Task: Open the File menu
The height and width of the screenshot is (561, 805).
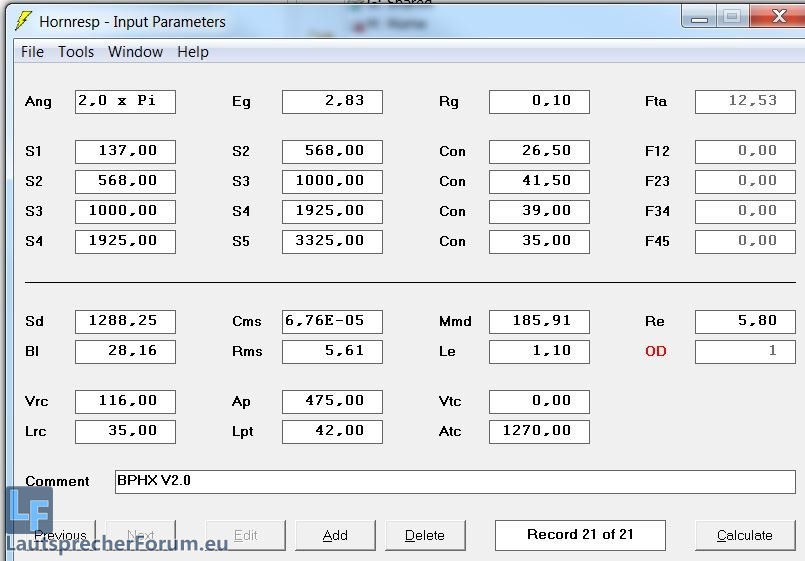Action: click(32, 52)
